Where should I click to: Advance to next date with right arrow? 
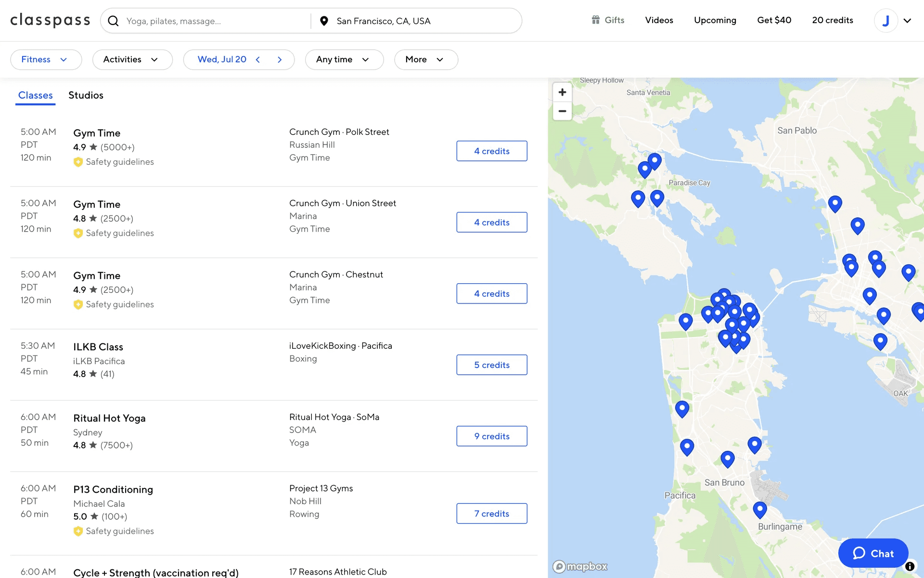[x=280, y=60]
